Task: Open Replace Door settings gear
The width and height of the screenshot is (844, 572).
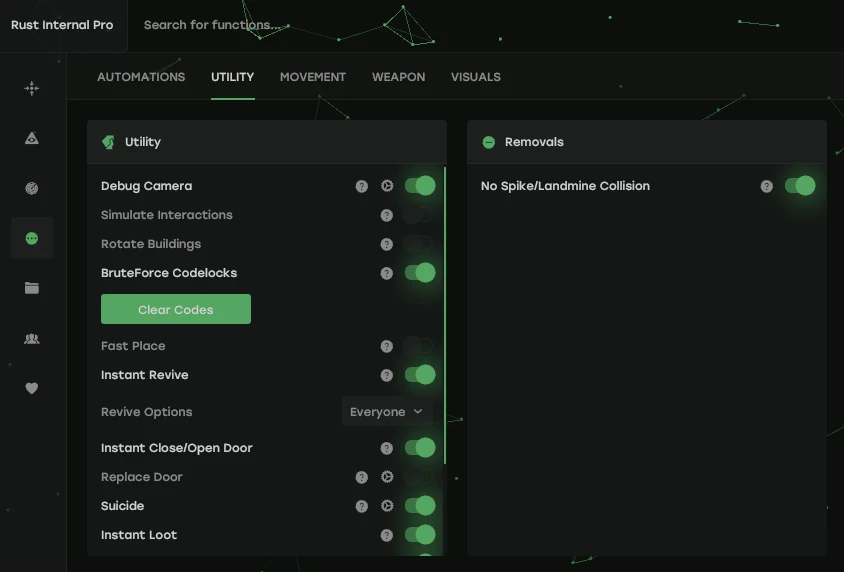Action: tap(387, 477)
